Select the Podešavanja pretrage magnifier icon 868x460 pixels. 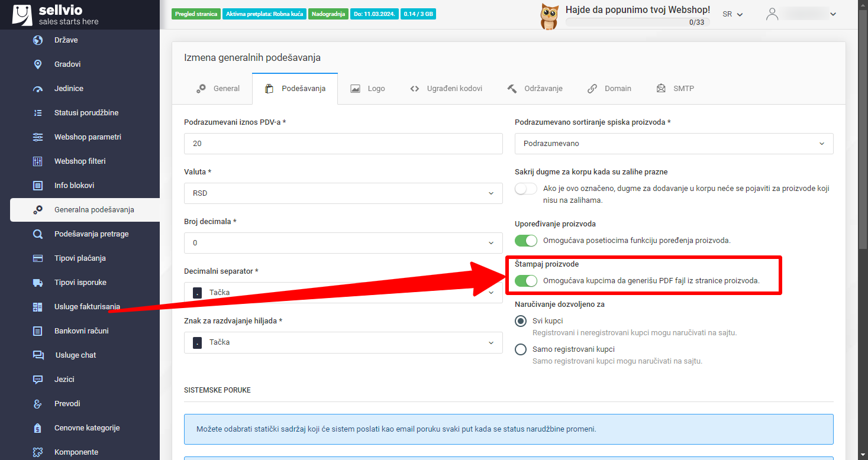click(37, 234)
